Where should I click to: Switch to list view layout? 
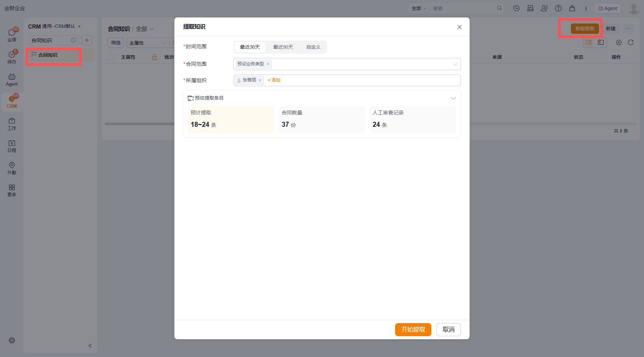point(589,43)
